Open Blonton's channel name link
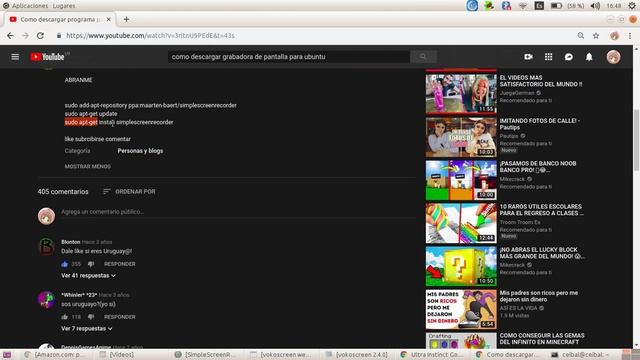The height and width of the screenshot is (360, 640). tap(71, 242)
